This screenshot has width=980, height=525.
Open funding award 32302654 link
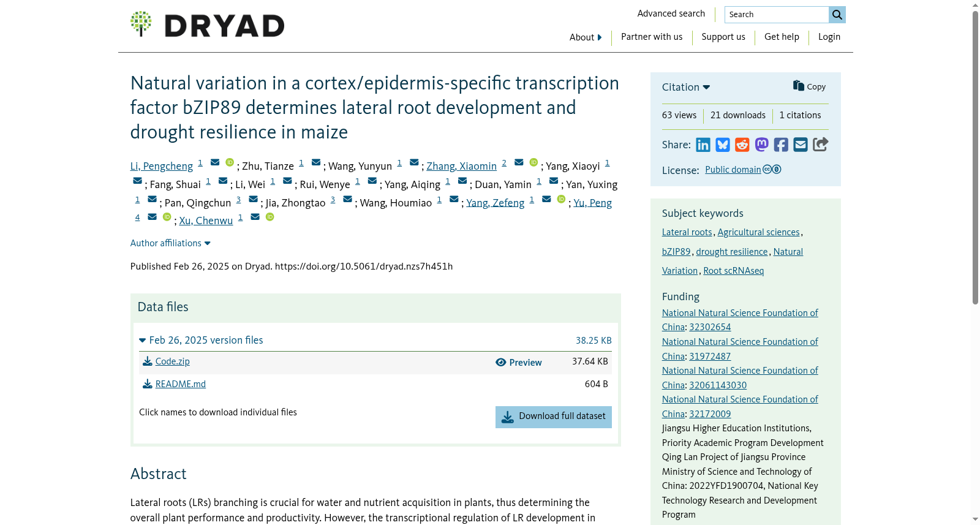click(710, 327)
